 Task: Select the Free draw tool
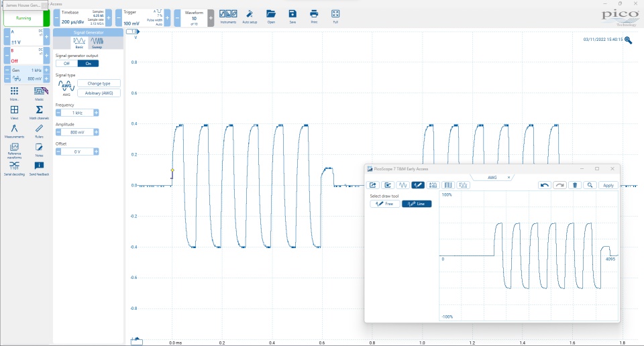[385, 204]
